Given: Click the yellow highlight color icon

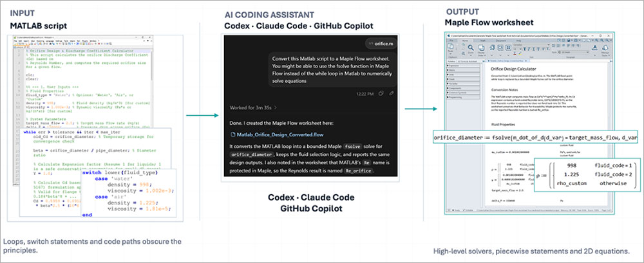Looking at the screenshot, I should [x=520, y=53].
